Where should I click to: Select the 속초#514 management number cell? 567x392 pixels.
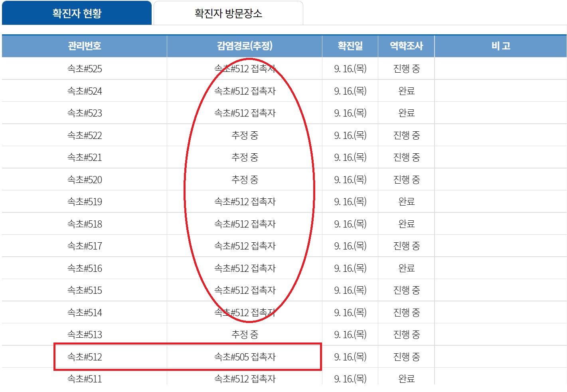point(85,313)
